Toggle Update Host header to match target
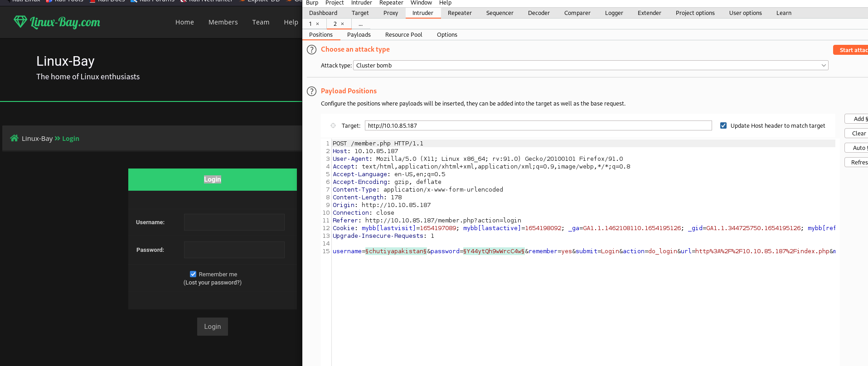868x366 pixels. (723, 125)
